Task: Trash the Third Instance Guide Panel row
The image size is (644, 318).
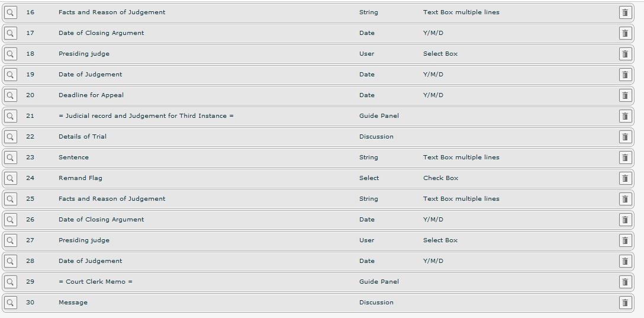Action: (x=625, y=116)
